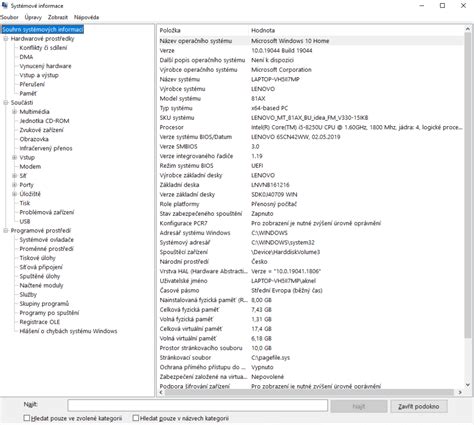Collapse the Hardwarové prostředky tree node
The width and height of the screenshot is (474, 425).
coord(6,39)
